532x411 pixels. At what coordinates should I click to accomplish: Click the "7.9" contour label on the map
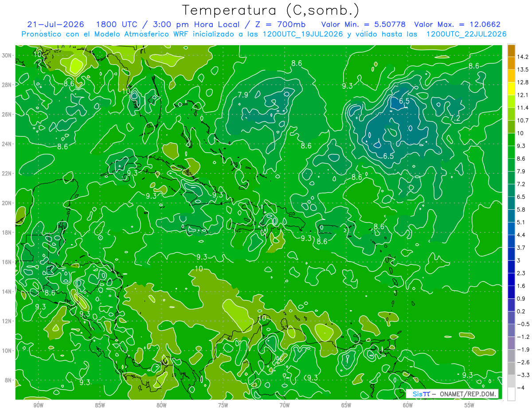(243, 95)
